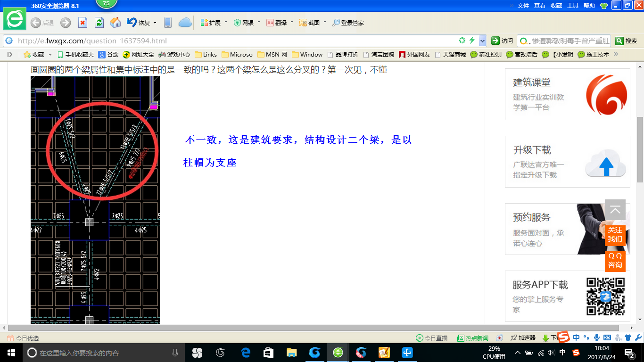Screen dimensions: 644x362
Task: Click the CAD beam drawing image
Action: point(95,200)
